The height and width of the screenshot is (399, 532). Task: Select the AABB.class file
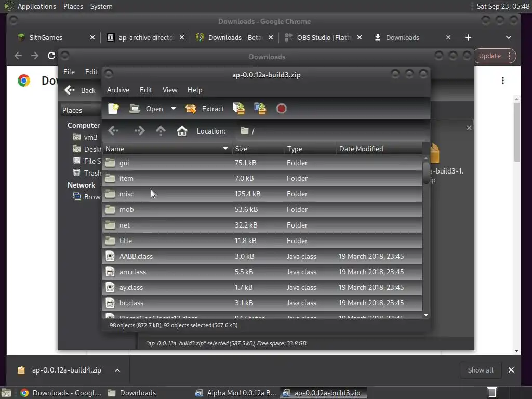262,256
